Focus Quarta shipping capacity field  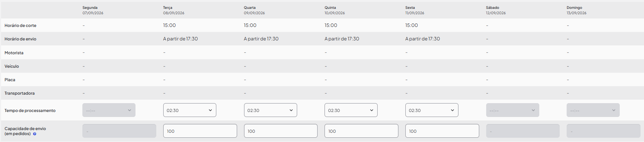point(281,131)
